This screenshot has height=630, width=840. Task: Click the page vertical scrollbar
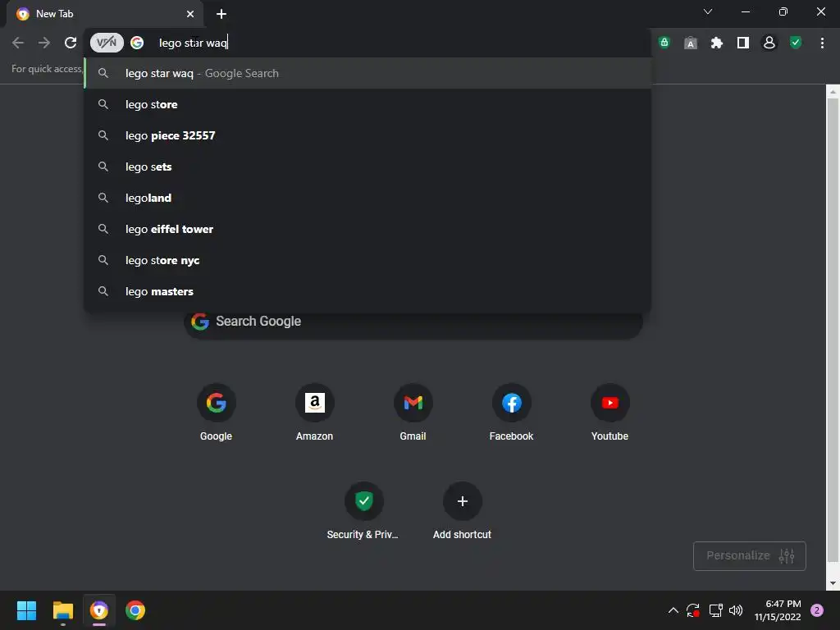click(x=833, y=330)
